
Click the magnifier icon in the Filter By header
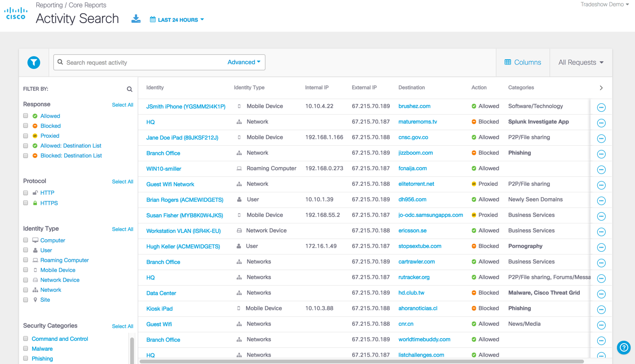[130, 89]
